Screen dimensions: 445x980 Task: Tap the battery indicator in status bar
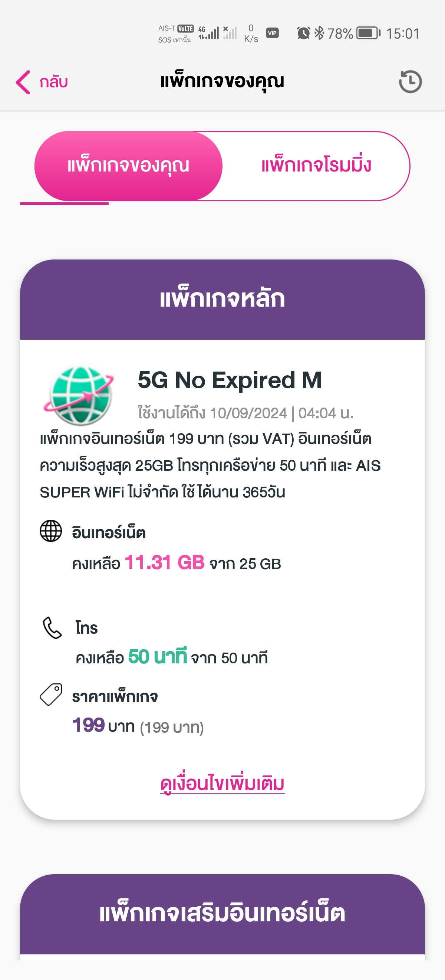[x=367, y=33]
